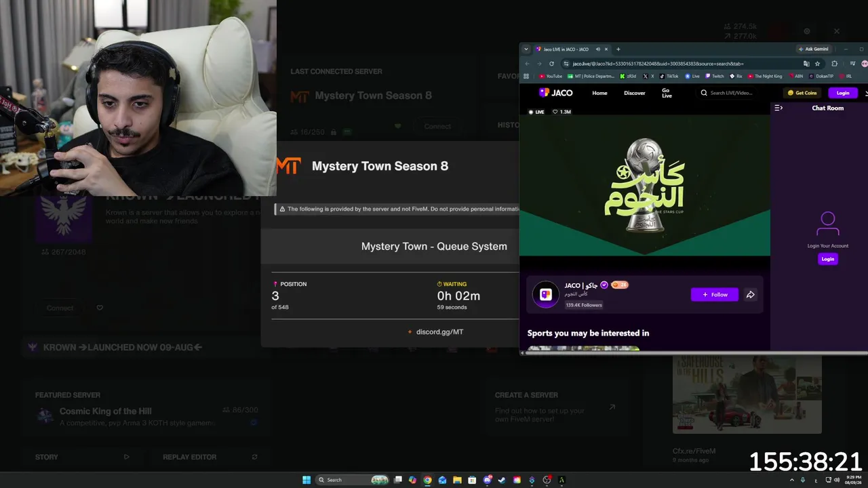The width and height of the screenshot is (868, 488).
Task: Open the X bookmark
Action: tap(649, 76)
